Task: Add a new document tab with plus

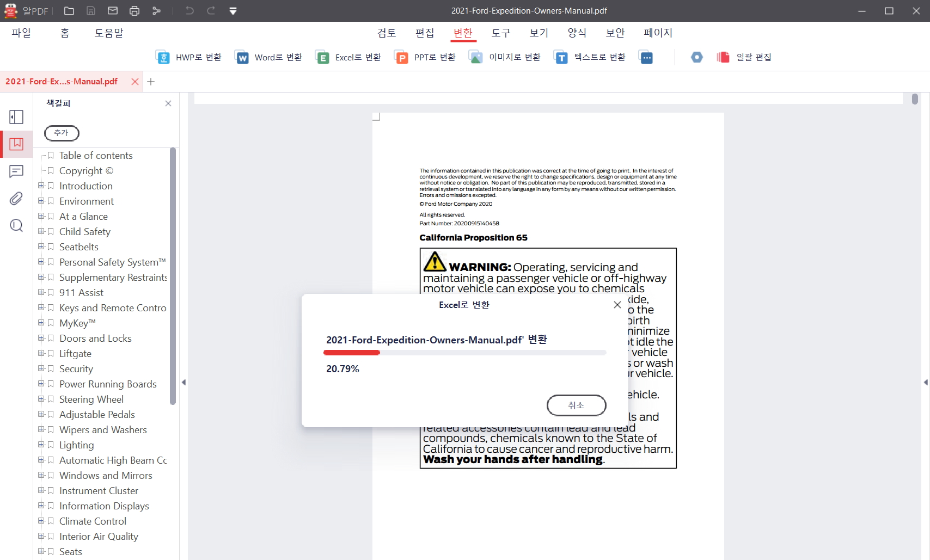Action: click(x=151, y=82)
